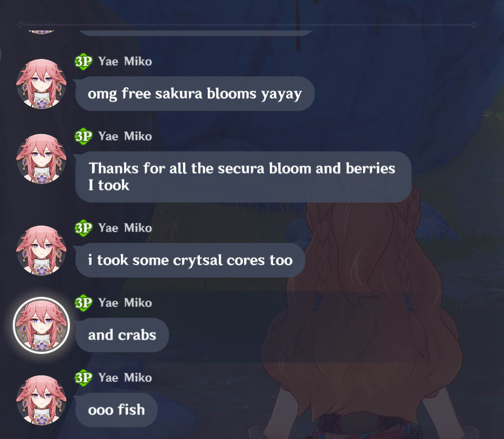Image resolution: width=504 pixels, height=439 pixels.
Task: Click 3P badge above 'Thanks for all' message
Action: (x=84, y=136)
